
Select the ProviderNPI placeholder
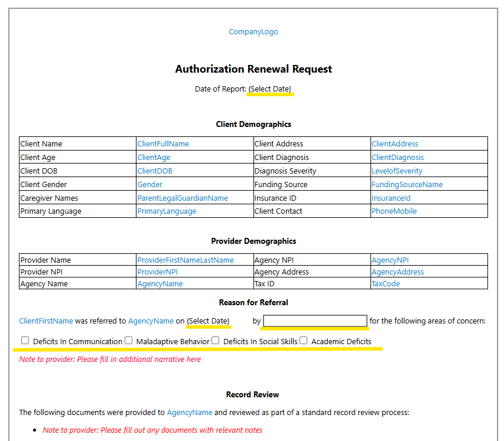pos(158,272)
